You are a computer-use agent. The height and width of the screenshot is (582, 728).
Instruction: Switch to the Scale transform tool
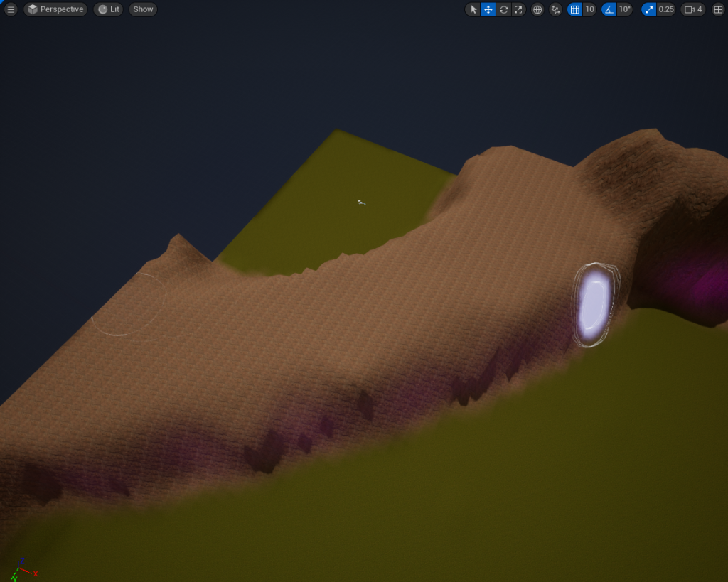click(518, 9)
